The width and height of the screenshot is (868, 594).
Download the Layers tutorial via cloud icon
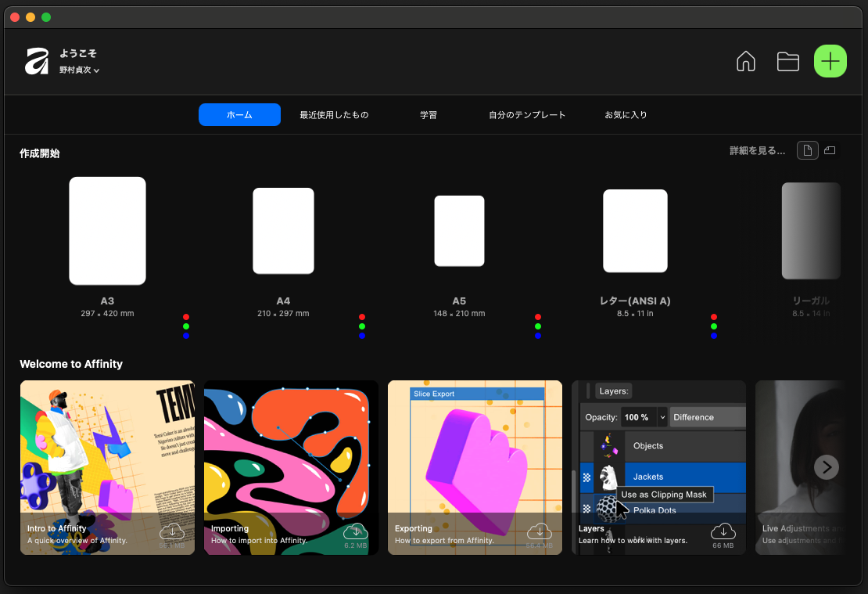[x=723, y=531]
